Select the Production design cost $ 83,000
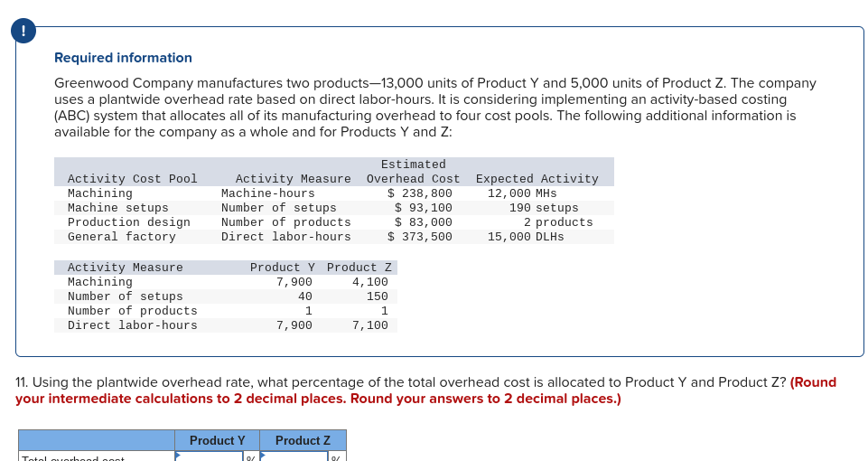The height and width of the screenshot is (461, 868). pyautogui.click(x=423, y=222)
